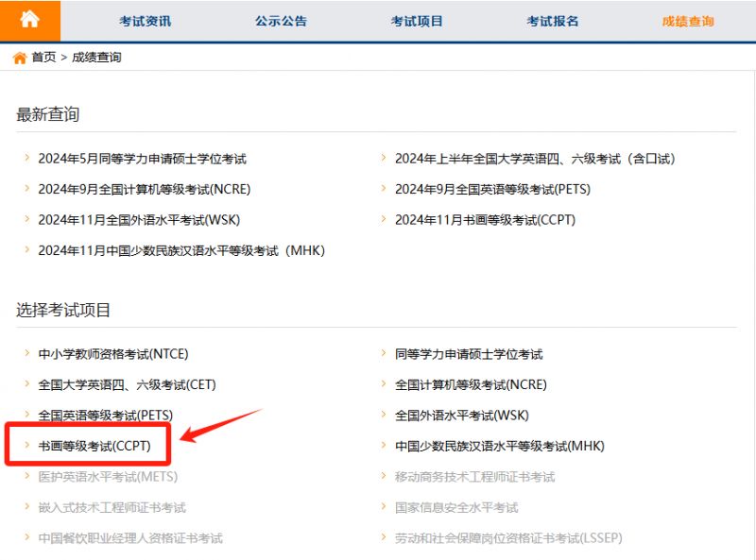
Task: Click 2024年9月全国英语等级考试(PETS) link
Action: pos(492,189)
